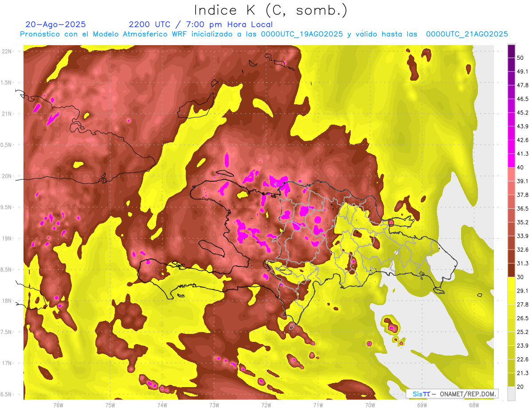
Task: Click the initialization time '0000UTC_19AGO2025'
Action: point(302,34)
